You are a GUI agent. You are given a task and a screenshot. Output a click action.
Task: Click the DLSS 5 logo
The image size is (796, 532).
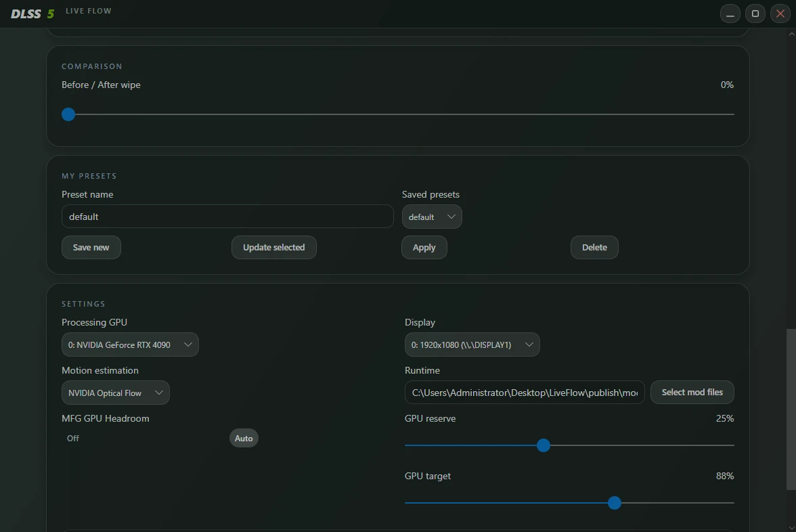(x=32, y=14)
